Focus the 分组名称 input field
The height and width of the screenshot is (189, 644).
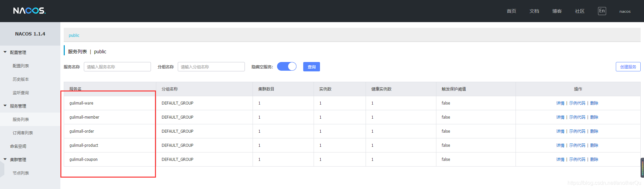(211, 67)
